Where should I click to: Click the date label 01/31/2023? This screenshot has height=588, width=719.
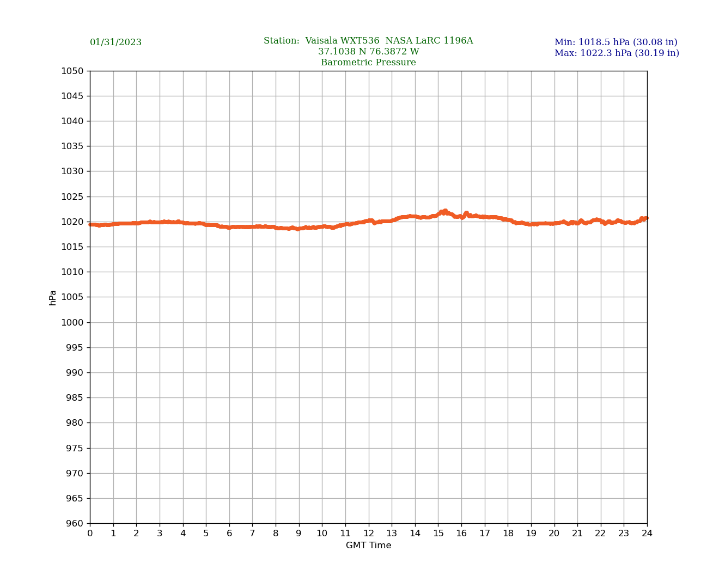(115, 42)
